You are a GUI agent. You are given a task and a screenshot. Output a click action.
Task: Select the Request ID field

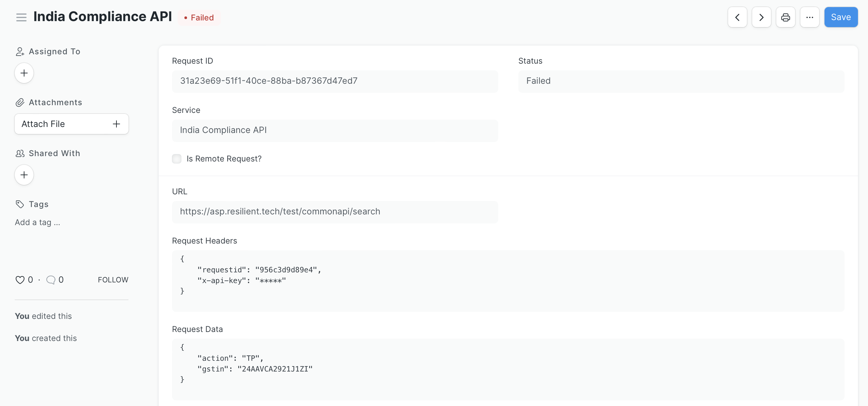point(335,81)
